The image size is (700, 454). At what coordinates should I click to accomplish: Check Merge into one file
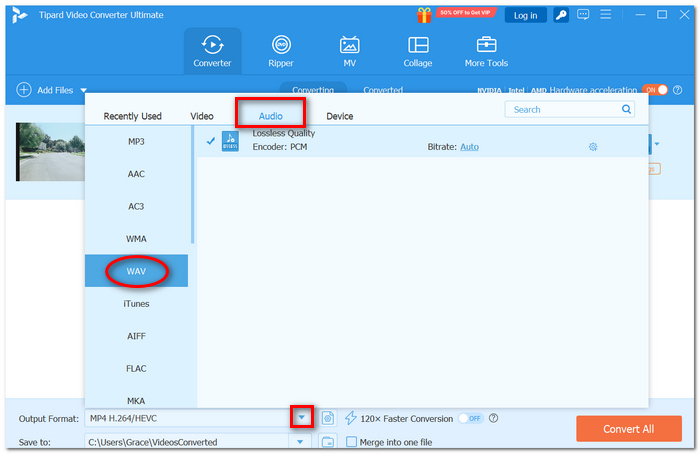pos(352,442)
